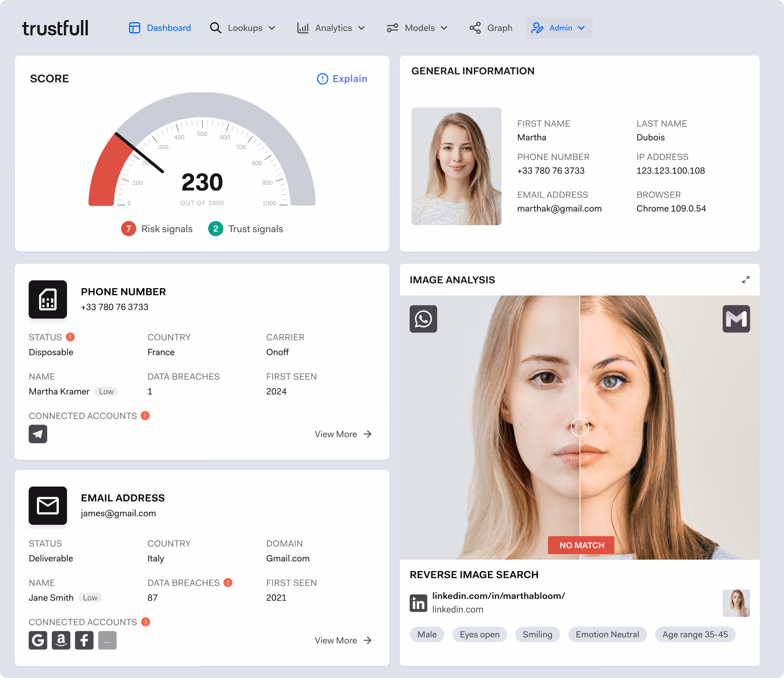Click the Admin user-edit icon
The image size is (784, 678).
(537, 28)
